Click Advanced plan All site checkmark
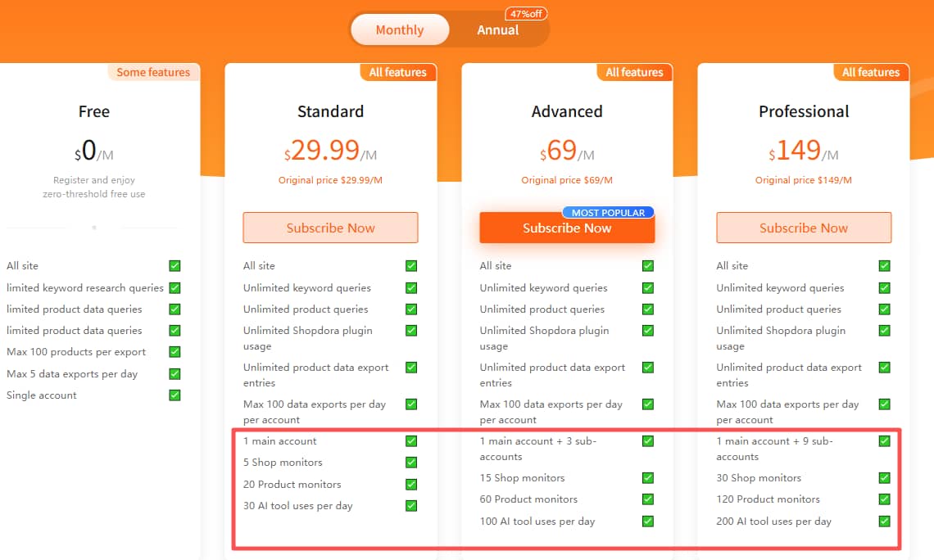Screen dimensions: 934x560 coord(648,266)
